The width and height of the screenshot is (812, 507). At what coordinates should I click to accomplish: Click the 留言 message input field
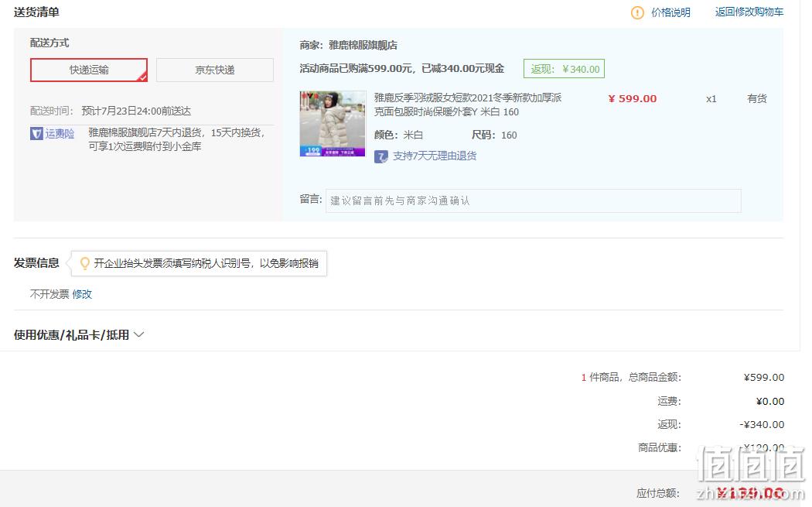pyautogui.click(x=534, y=200)
